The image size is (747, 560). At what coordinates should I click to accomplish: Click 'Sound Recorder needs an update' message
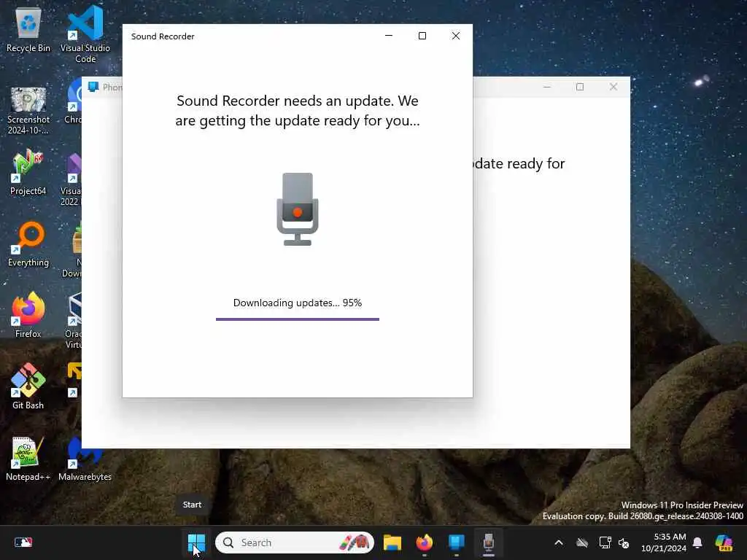pos(298,111)
